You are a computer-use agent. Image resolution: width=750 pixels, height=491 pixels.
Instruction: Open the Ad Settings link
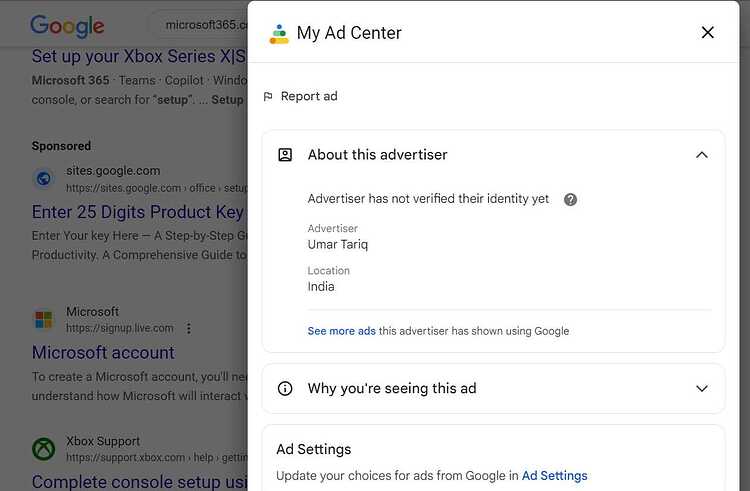(x=554, y=476)
